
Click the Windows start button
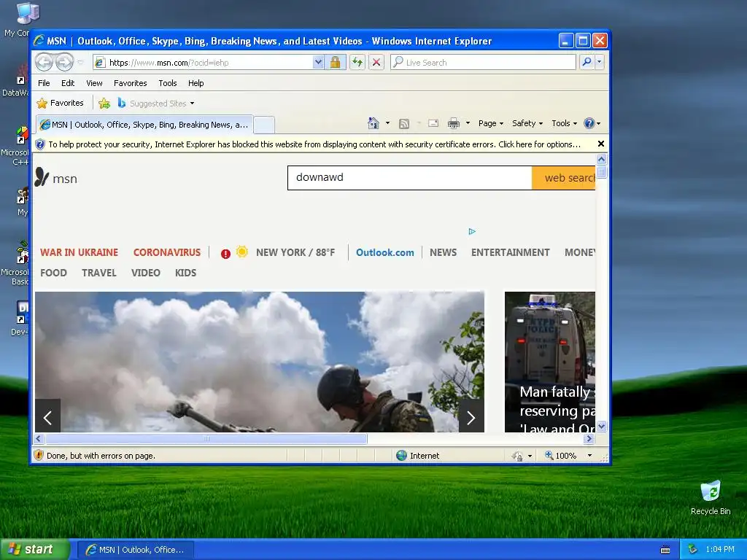35,550
